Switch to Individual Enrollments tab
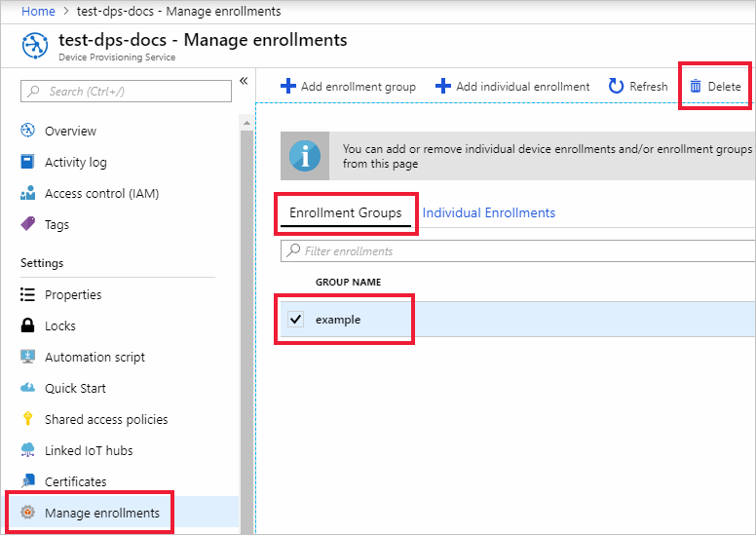 click(x=489, y=212)
